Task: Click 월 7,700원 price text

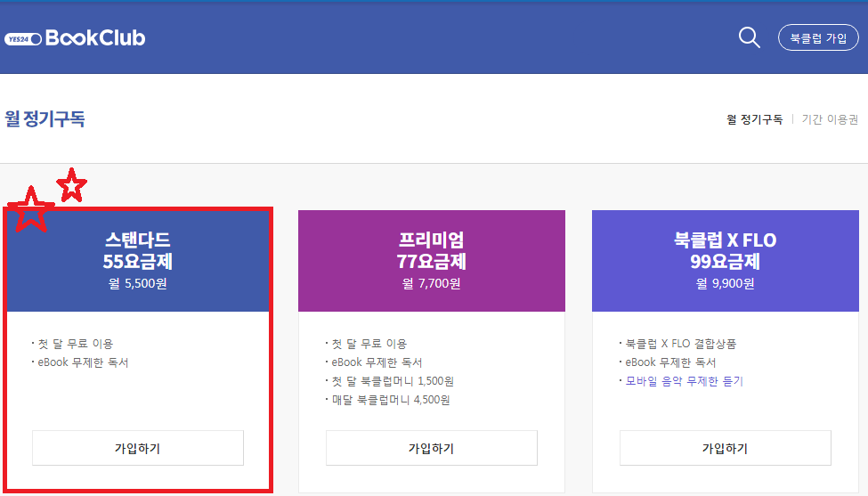Action: [431, 283]
